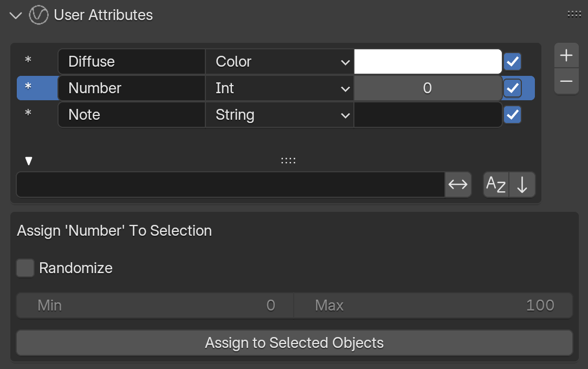Image resolution: width=588 pixels, height=369 pixels.
Task: Click the plus icon to add attribute
Action: click(566, 55)
